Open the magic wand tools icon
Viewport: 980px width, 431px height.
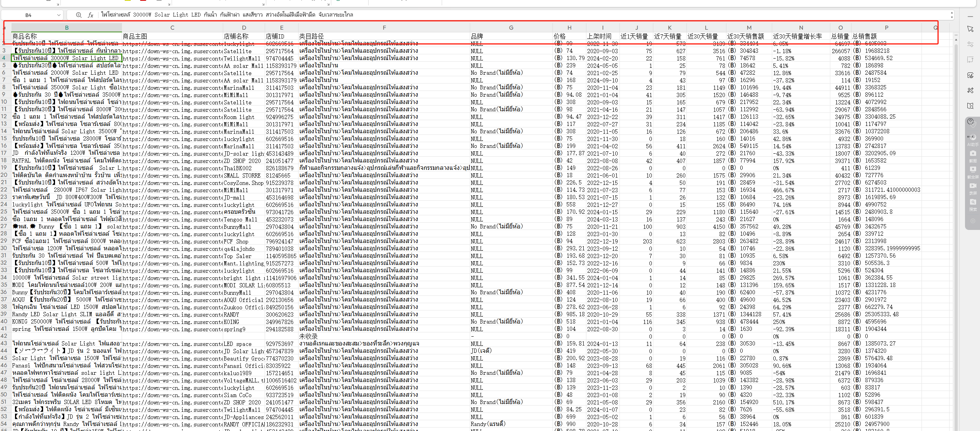pyautogui.click(x=970, y=91)
